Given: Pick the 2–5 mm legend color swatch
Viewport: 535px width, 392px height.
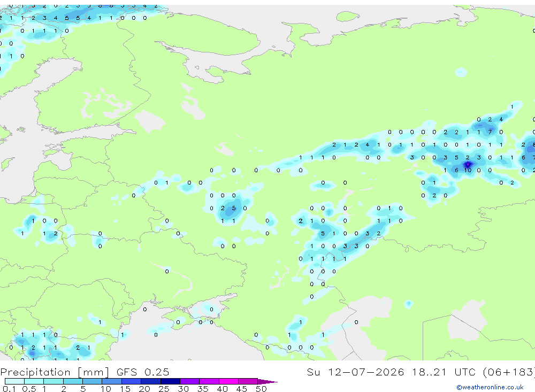Looking at the screenshot, I should pyautogui.click(x=73, y=381).
